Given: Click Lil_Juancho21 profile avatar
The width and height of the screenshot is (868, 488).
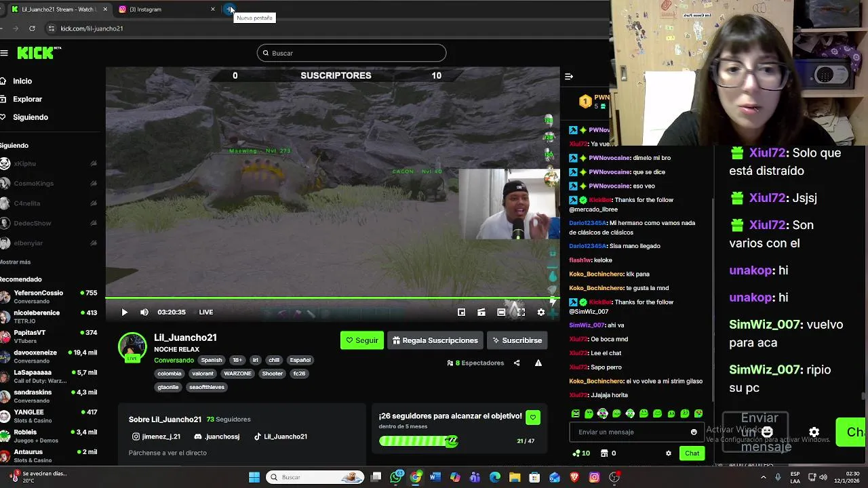Looking at the screenshot, I should [132, 347].
